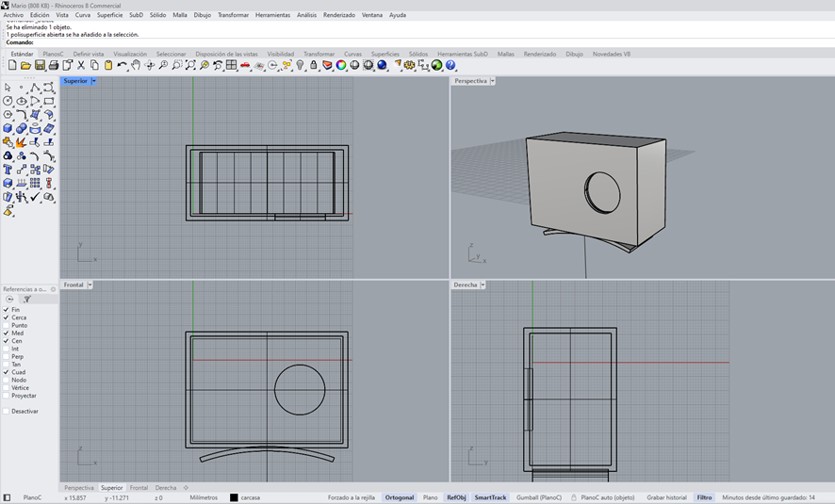Click Grabar historial in status bar
835x504 pixels.
coord(667,497)
